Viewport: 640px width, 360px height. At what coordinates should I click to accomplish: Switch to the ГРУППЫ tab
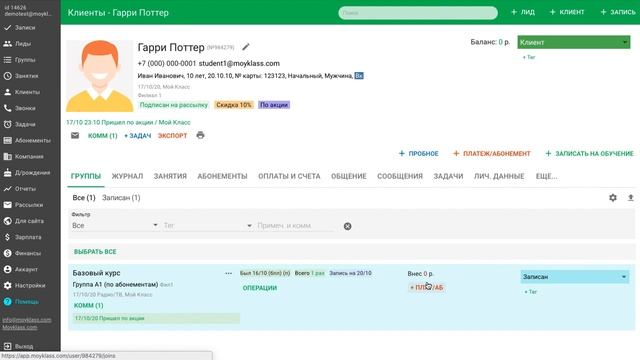point(86,176)
